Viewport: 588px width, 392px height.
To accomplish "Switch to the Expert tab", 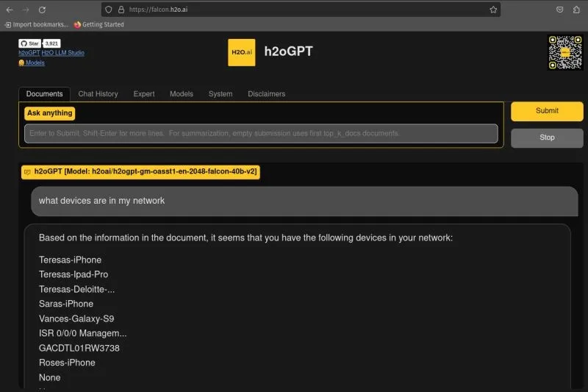I will (x=144, y=94).
